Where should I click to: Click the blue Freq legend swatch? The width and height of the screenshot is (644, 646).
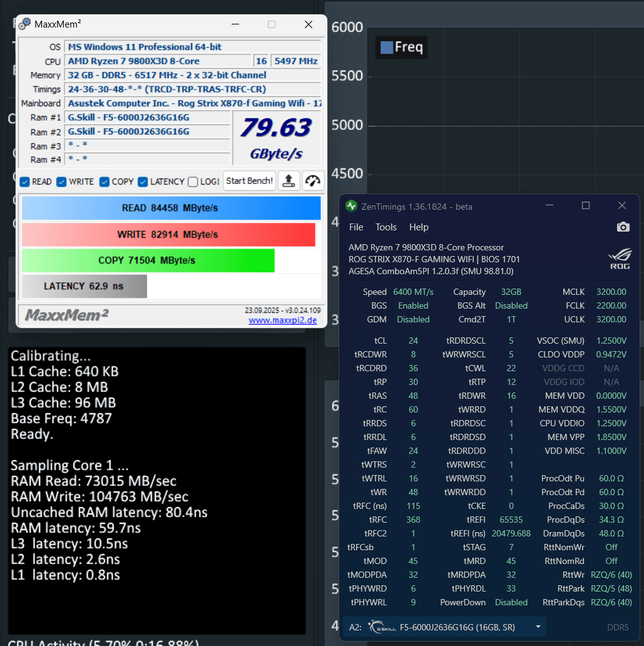[386, 48]
